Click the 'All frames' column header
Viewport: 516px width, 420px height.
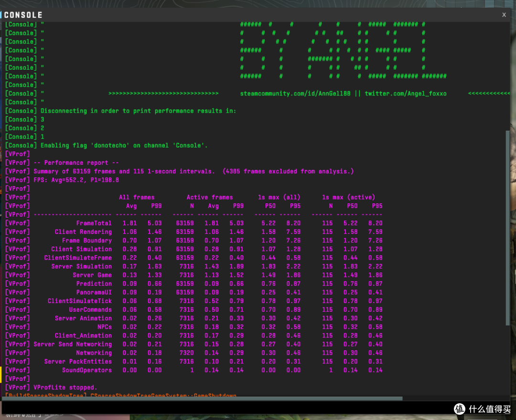tap(137, 197)
